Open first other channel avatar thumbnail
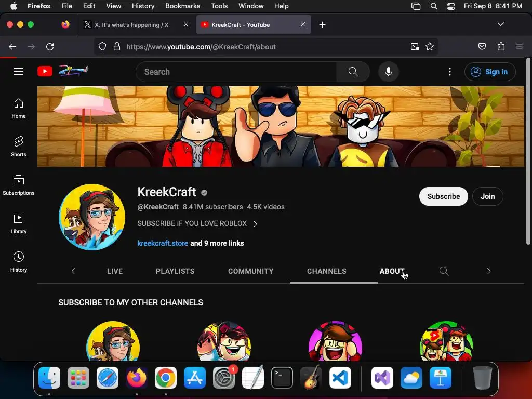 click(113, 341)
